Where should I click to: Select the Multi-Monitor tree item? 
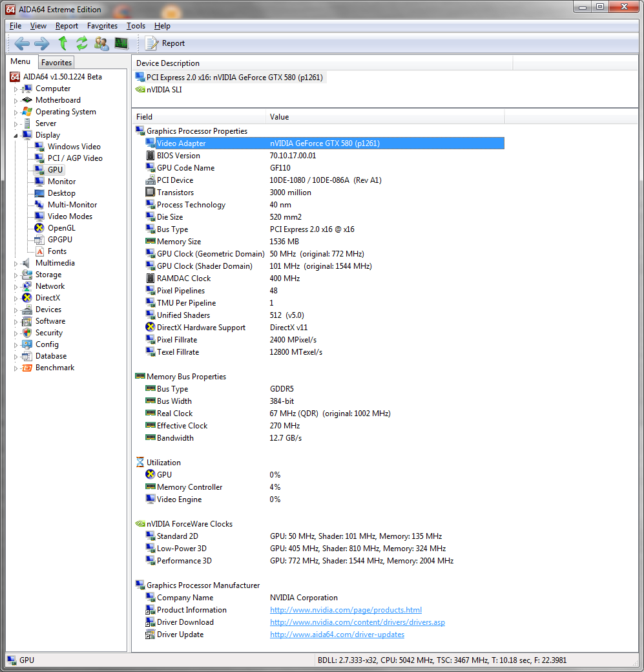(x=72, y=205)
